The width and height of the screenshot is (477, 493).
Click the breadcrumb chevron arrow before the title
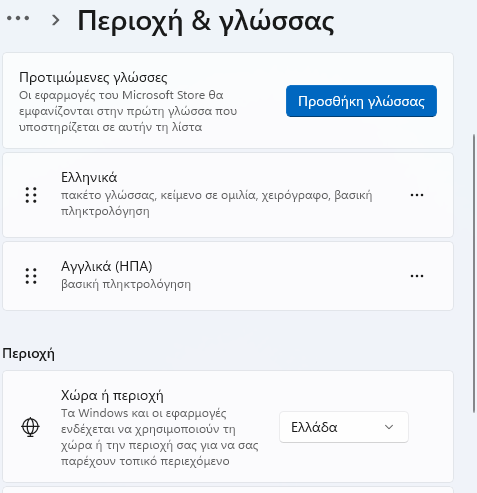tap(56, 20)
